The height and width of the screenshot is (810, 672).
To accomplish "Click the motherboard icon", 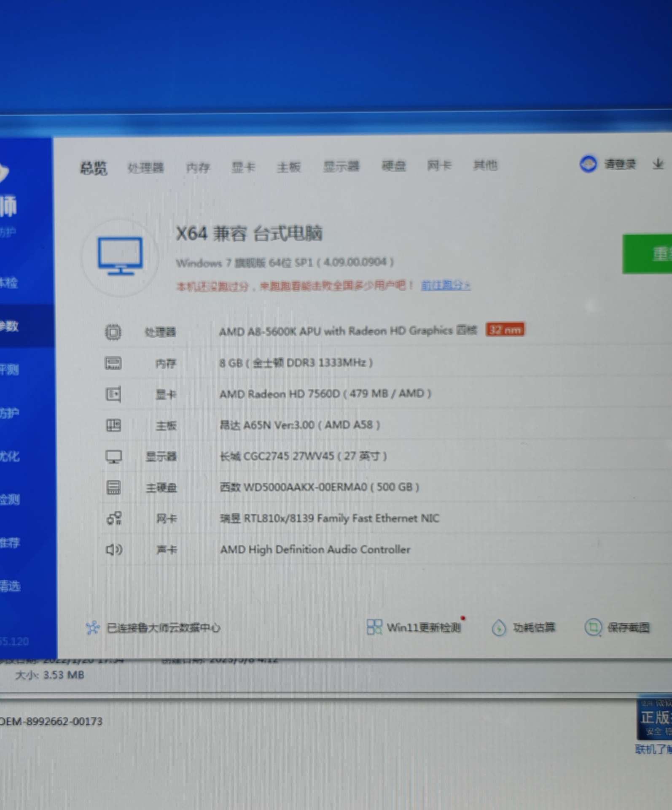I will (x=113, y=425).
